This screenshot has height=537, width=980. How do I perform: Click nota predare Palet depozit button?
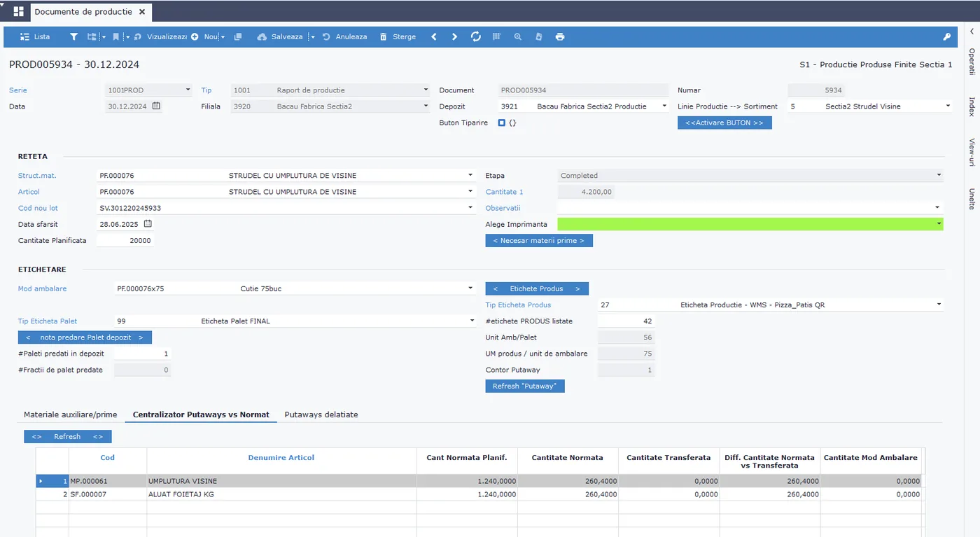[85, 337]
